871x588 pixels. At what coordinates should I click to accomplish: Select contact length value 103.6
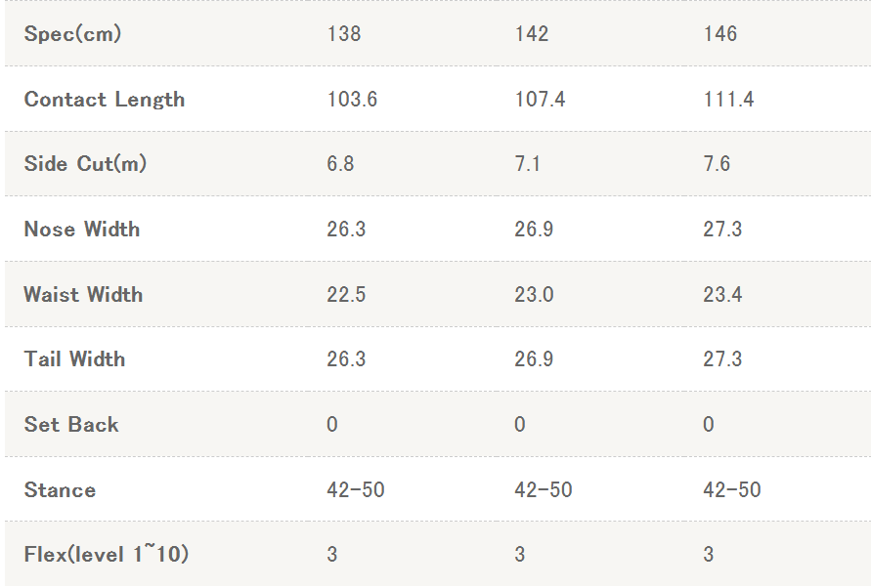(x=352, y=100)
